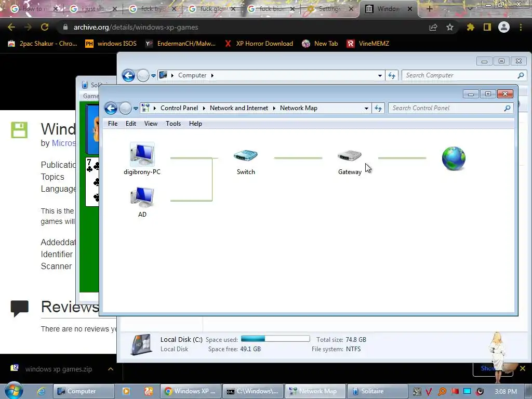
Task: Go back in Network Map window
Action: coord(111,108)
